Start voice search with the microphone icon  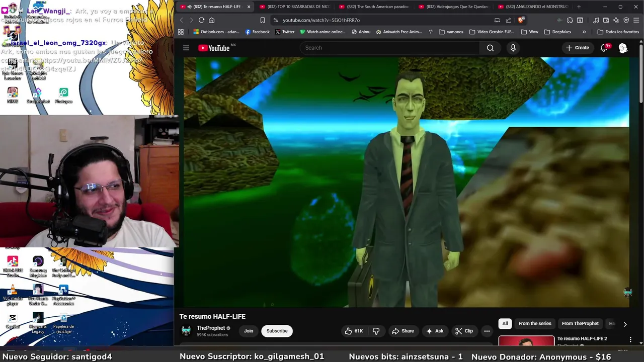pos(513,48)
